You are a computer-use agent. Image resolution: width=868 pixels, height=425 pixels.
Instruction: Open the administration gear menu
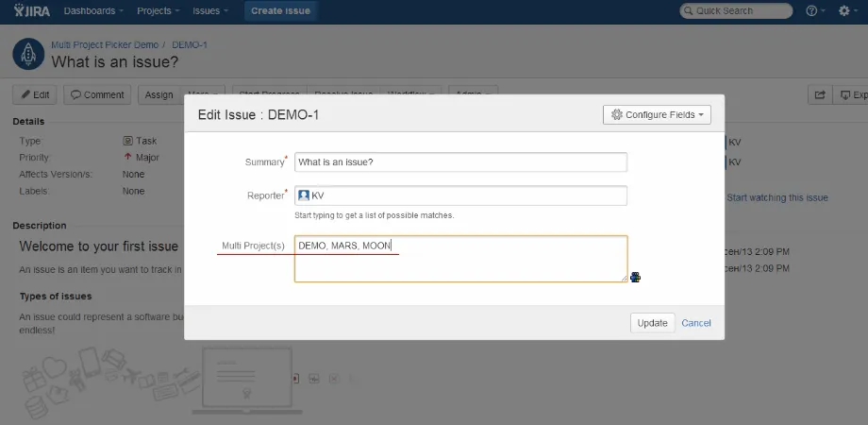(847, 10)
